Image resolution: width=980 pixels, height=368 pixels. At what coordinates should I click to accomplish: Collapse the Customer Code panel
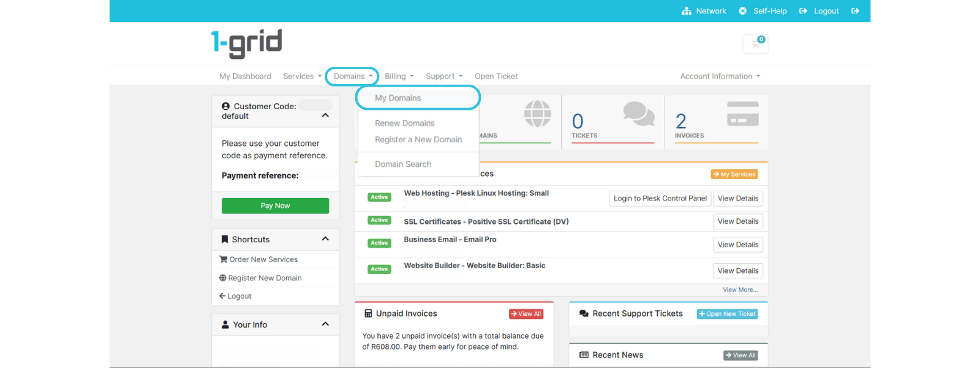click(x=325, y=115)
